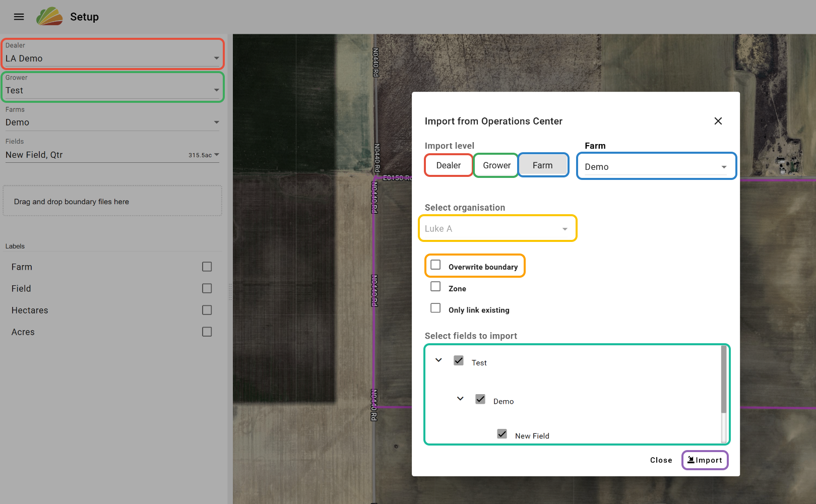Toggle the Hectares label checkbox
816x504 pixels.
[207, 310]
